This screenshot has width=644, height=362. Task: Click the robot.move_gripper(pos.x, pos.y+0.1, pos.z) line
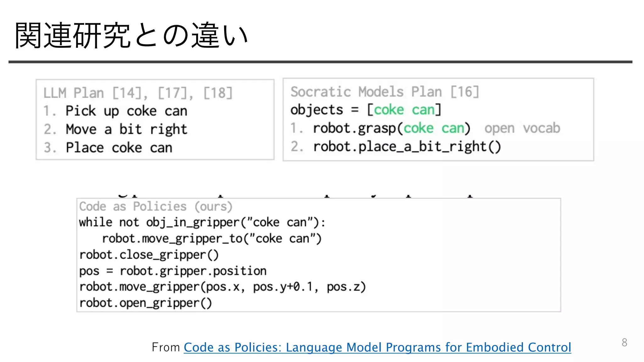tap(222, 287)
